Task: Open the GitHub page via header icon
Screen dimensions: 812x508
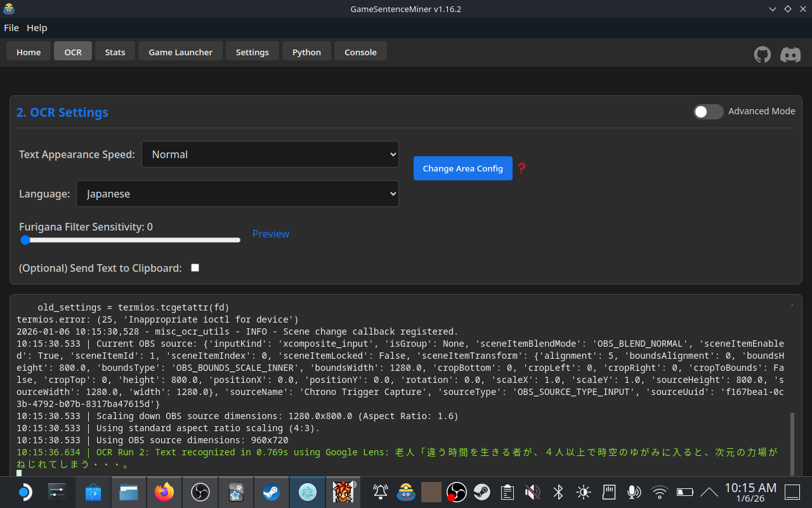Action: [x=762, y=55]
